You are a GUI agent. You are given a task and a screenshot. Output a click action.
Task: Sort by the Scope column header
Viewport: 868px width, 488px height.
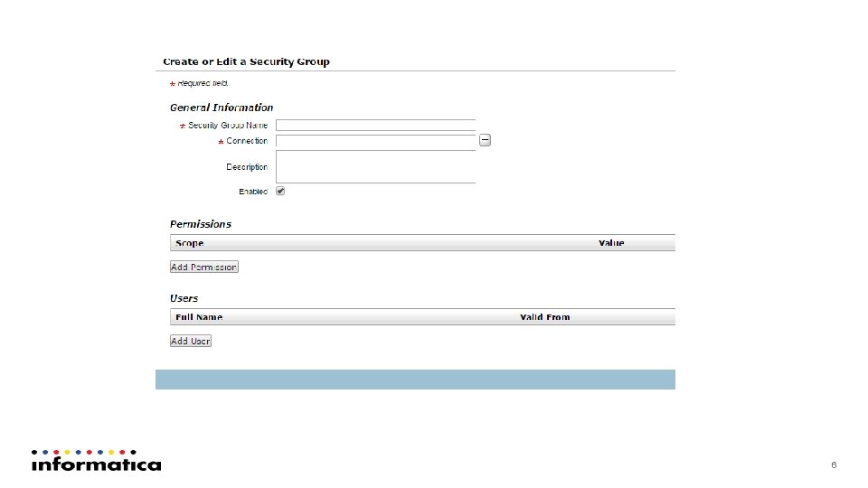190,243
